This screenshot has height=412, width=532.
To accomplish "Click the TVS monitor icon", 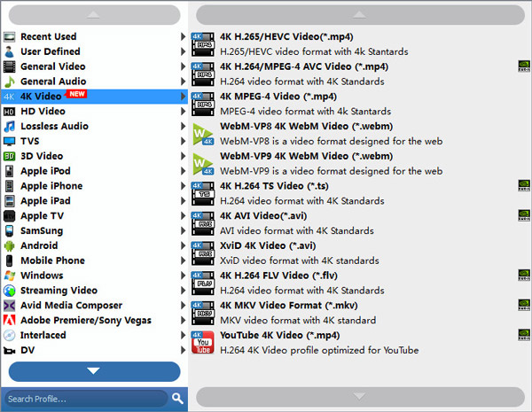I will [x=9, y=141].
